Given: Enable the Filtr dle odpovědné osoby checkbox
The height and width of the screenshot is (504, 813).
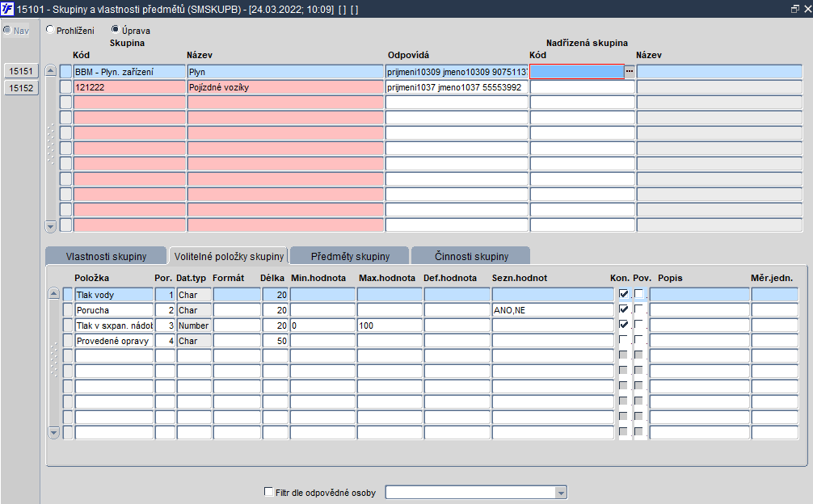Looking at the screenshot, I should tap(268, 492).
